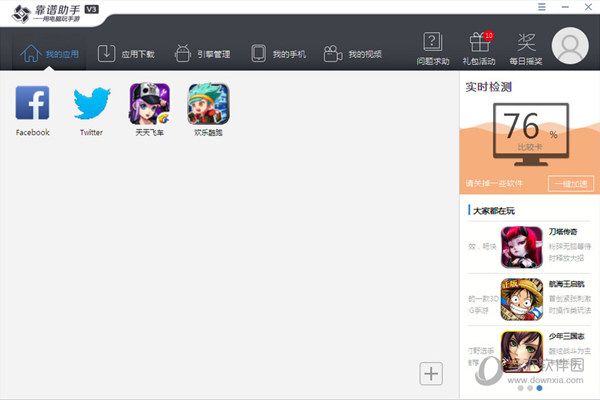Launch the 欢乐酷跑 game
Image resolution: width=600 pixels, height=400 pixels.
pyautogui.click(x=208, y=103)
